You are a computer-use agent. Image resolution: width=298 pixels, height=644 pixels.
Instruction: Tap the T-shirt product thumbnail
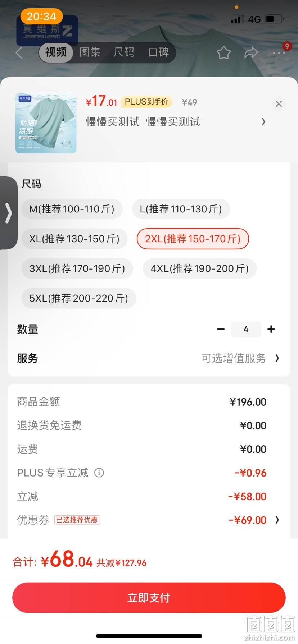click(x=46, y=123)
